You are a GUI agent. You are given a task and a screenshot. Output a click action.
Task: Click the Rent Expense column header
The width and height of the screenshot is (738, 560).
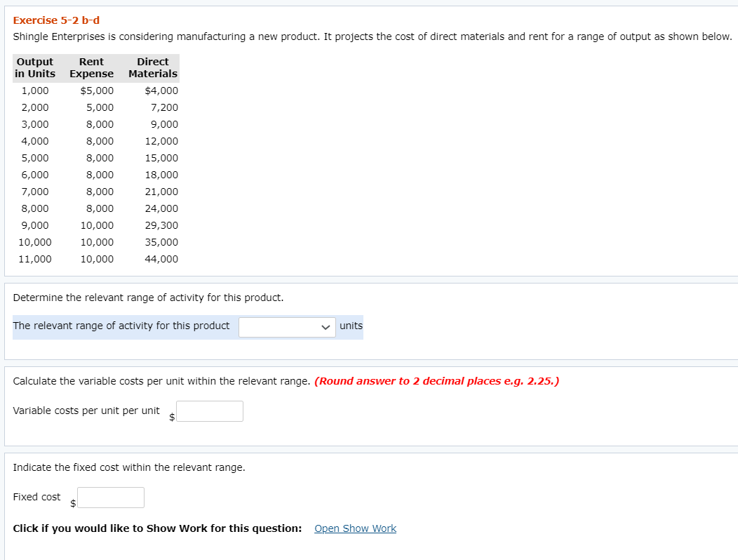91,68
